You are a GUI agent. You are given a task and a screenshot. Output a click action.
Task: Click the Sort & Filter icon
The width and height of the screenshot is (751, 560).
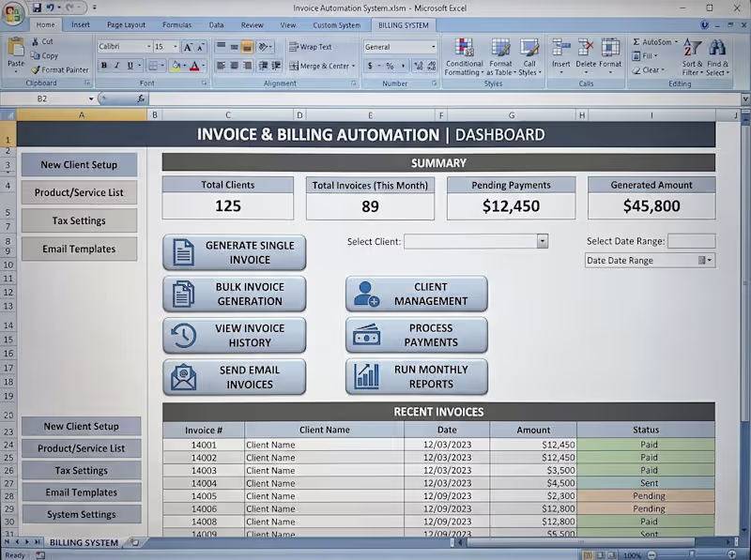692,48
